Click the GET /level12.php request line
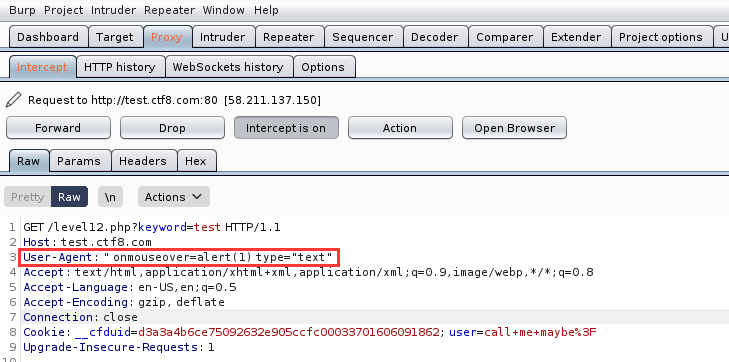 coord(152,228)
